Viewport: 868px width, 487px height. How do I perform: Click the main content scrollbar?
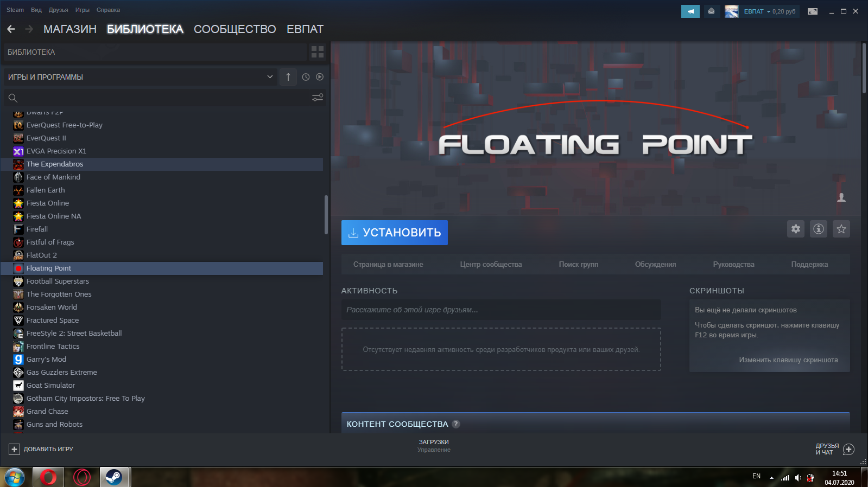tap(864, 68)
